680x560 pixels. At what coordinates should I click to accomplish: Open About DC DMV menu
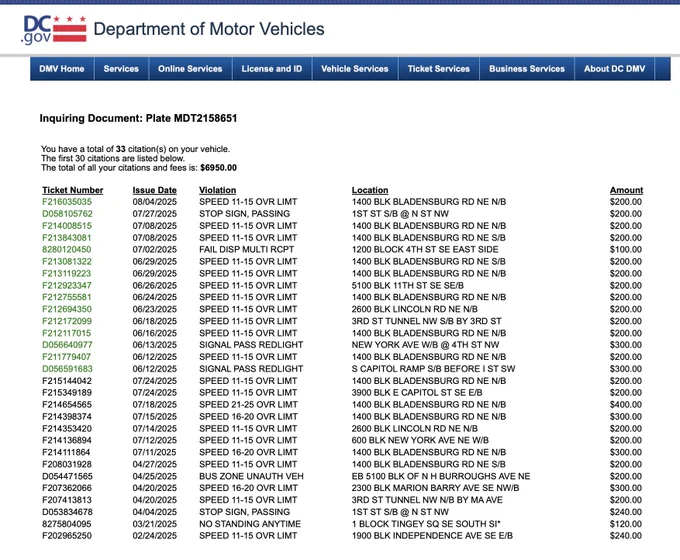coord(615,69)
